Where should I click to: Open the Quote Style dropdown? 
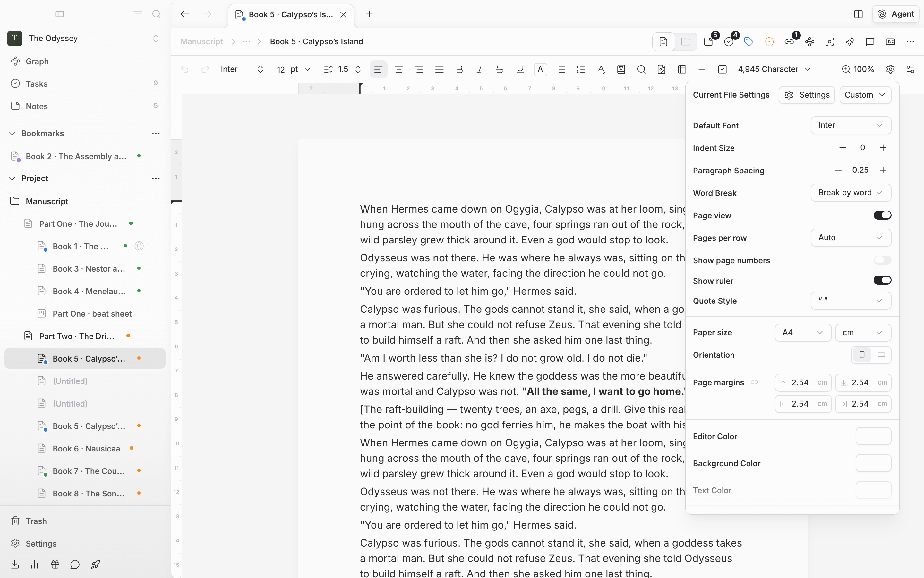(851, 301)
